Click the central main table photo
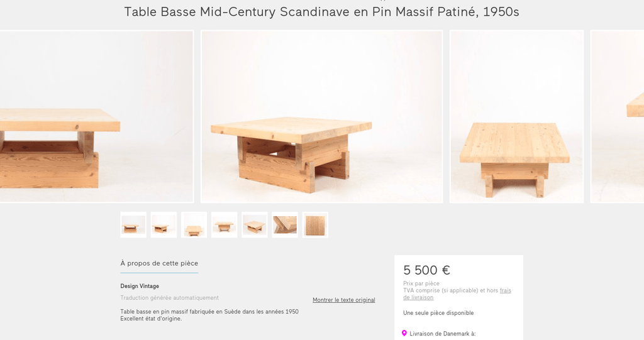644x340 pixels. [321, 117]
